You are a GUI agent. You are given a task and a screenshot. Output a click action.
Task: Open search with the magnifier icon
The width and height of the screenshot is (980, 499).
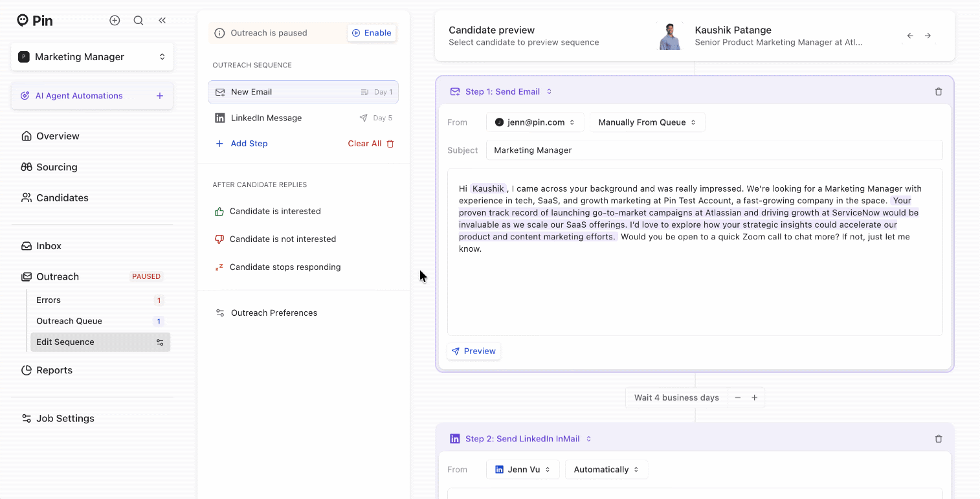[139, 21]
